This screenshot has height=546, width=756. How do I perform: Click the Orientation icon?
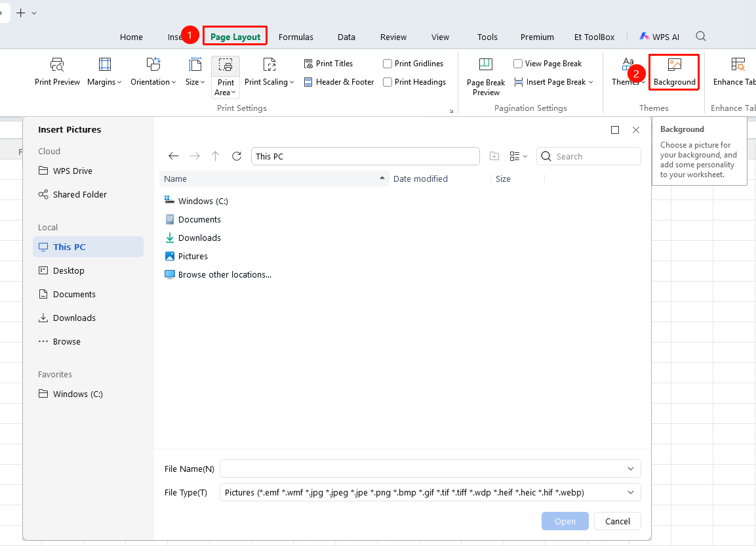click(153, 64)
